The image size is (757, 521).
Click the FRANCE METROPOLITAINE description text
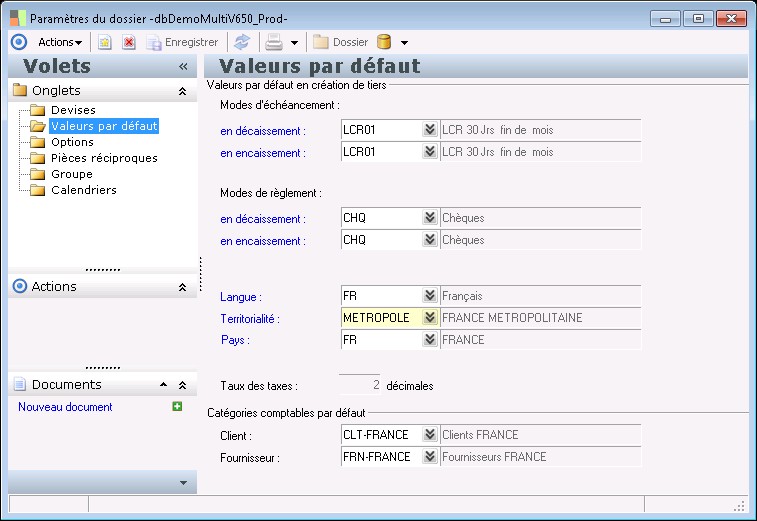click(x=512, y=318)
